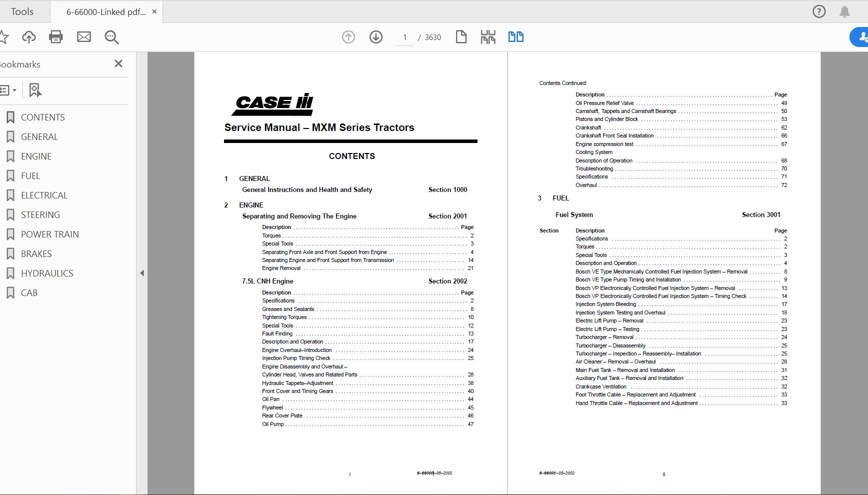Select the Marquee Zoom tool
Viewport: 868px width, 495px height.
111,37
